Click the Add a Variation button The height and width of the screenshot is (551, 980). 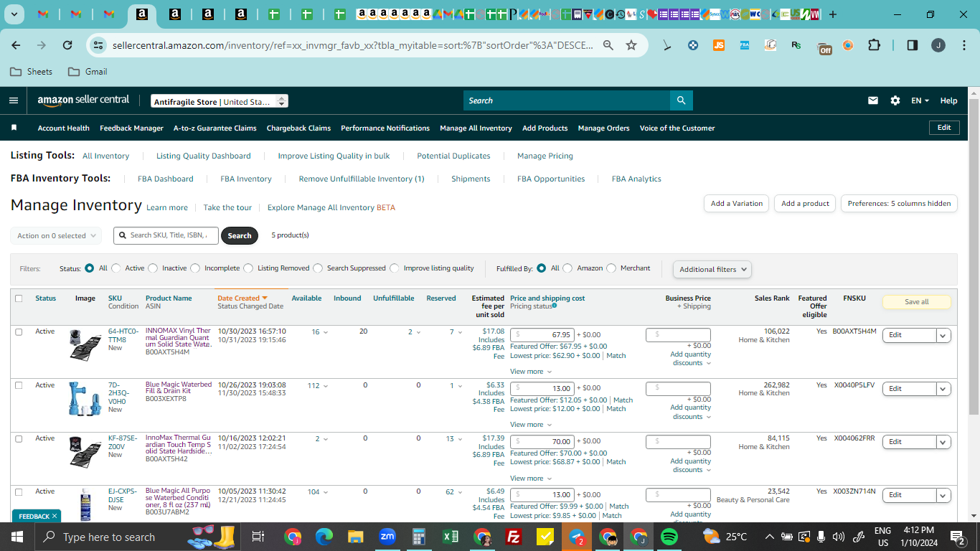pos(737,204)
